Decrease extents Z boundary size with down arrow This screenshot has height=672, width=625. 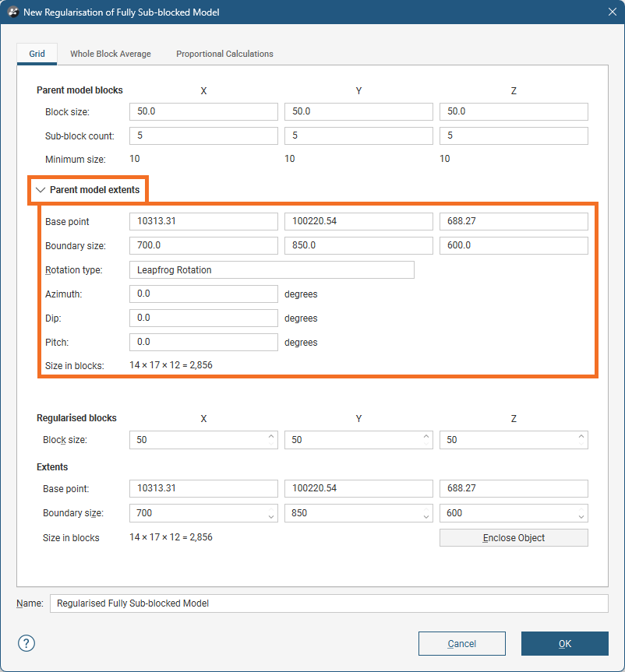pyautogui.click(x=581, y=516)
